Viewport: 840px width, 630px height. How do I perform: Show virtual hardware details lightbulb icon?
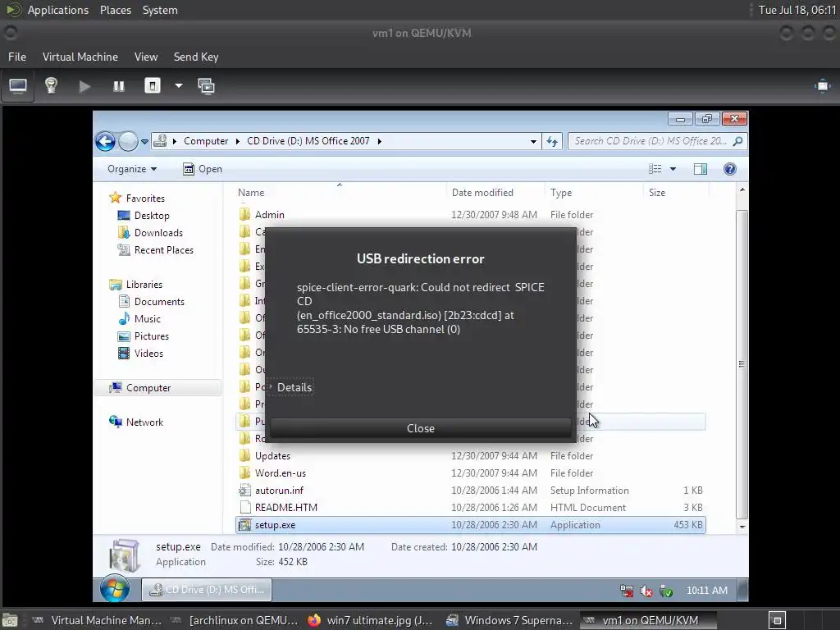51,86
